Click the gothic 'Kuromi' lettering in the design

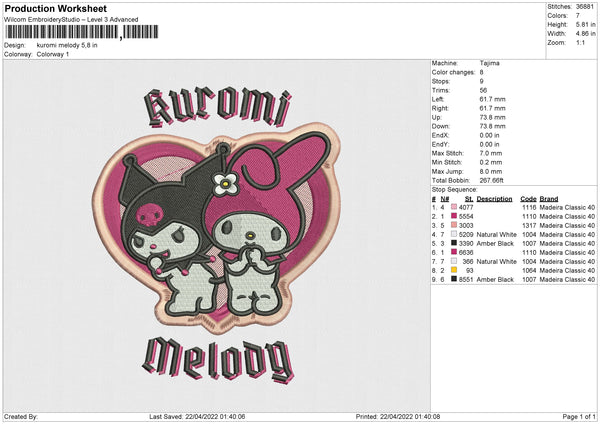(x=217, y=108)
